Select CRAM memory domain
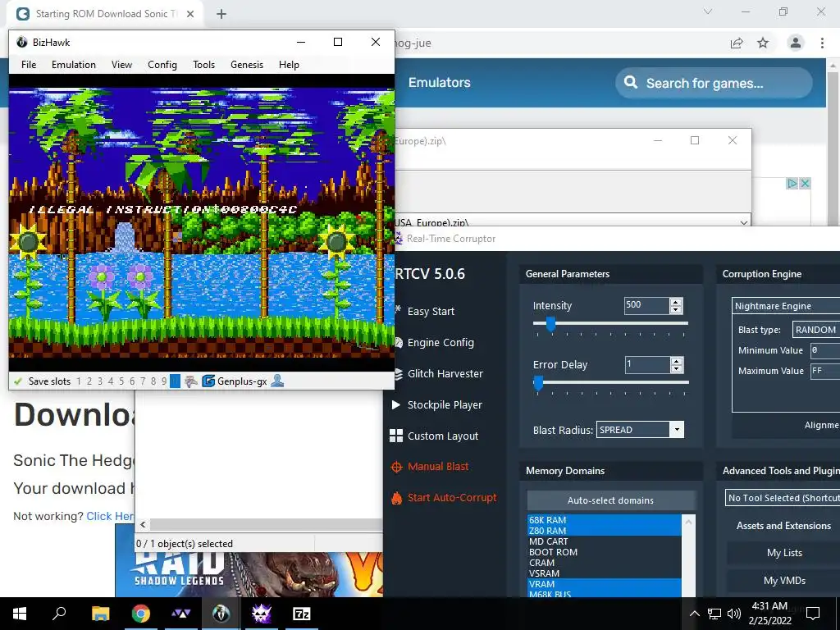 pos(605,563)
